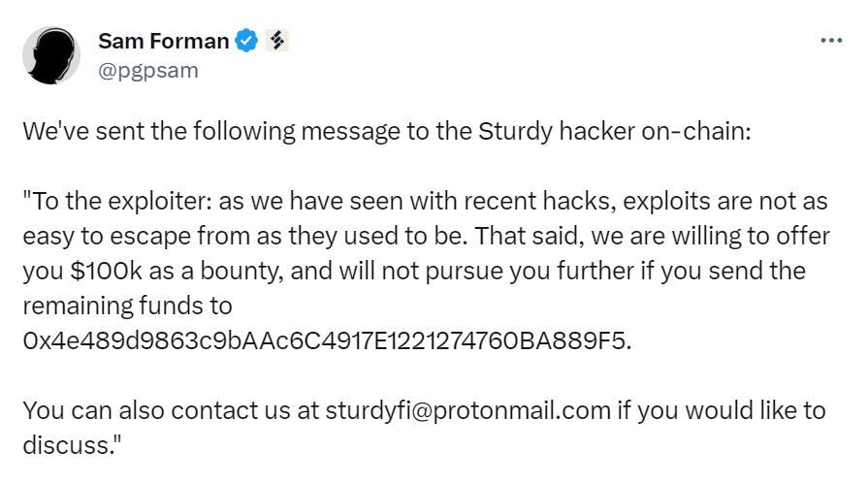
Task: Click the sturdyfi@protonmail.com email address
Action: (468, 410)
